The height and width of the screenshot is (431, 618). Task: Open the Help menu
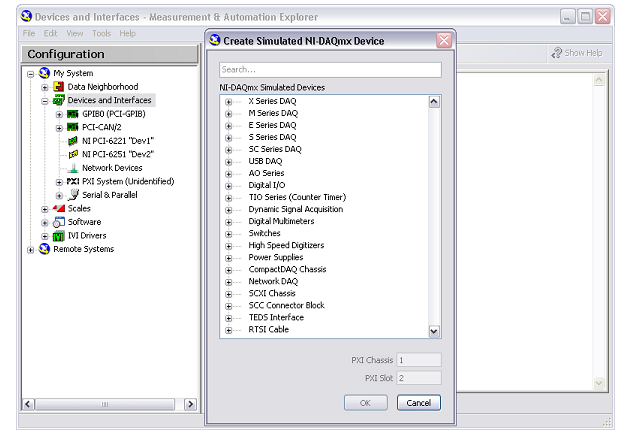pyautogui.click(x=127, y=33)
